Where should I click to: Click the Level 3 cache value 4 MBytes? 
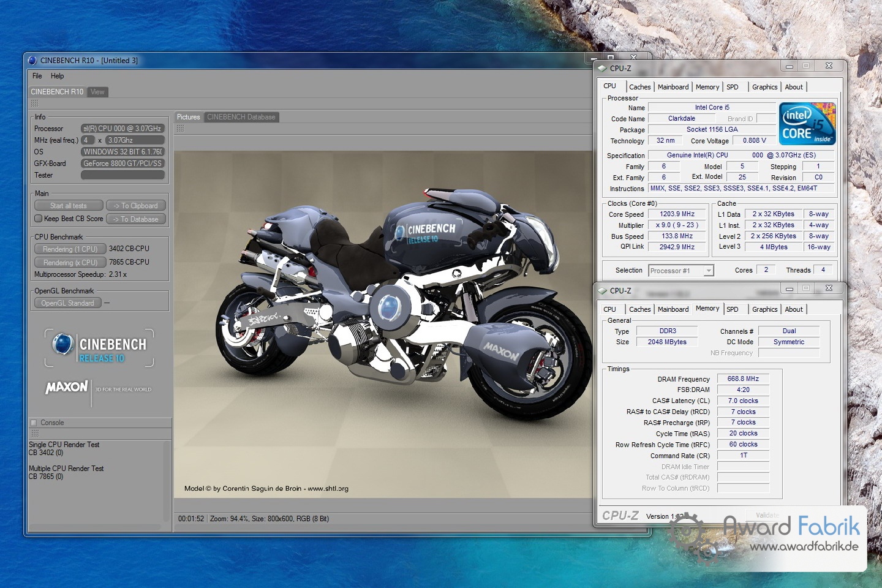pyautogui.click(x=774, y=247)
